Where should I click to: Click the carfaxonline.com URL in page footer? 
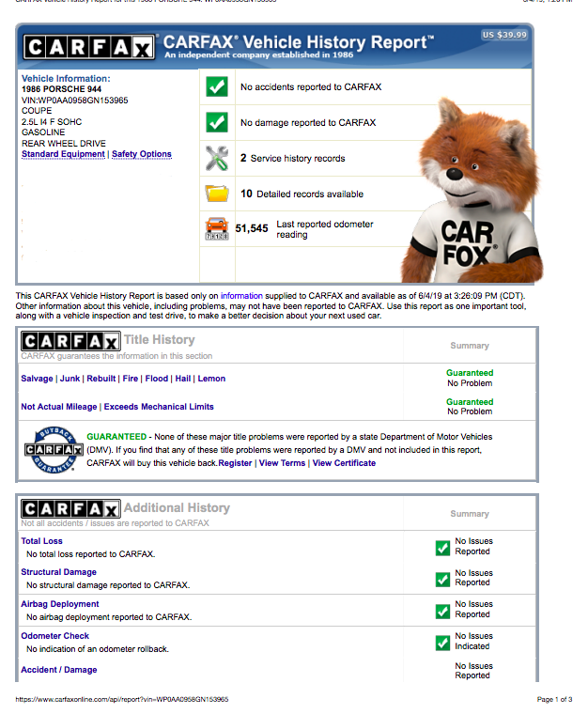pos(122,699)
